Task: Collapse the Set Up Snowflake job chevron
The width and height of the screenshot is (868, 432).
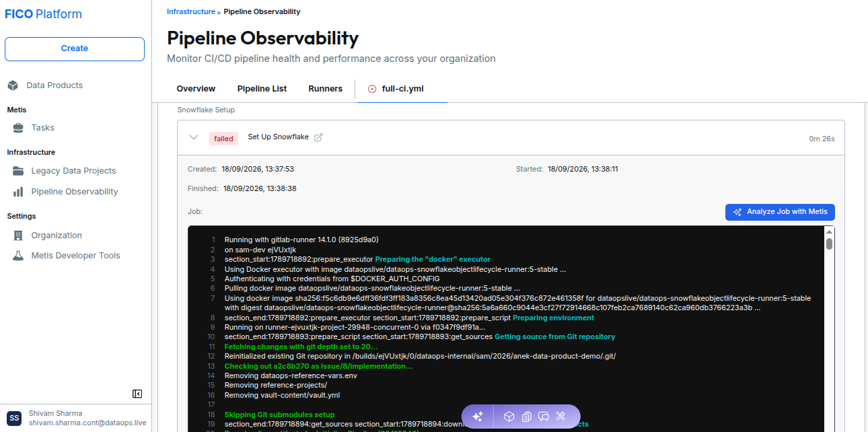Action: (194, 138)
